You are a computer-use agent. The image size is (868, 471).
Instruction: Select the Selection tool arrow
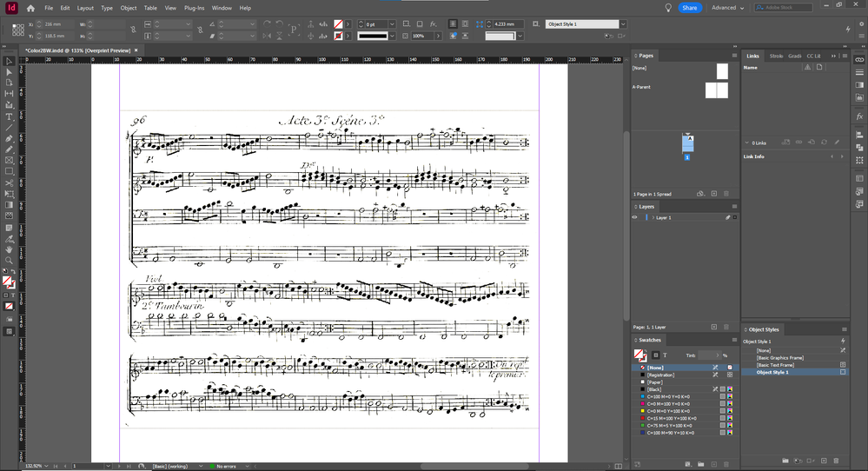tap(9, 61)
